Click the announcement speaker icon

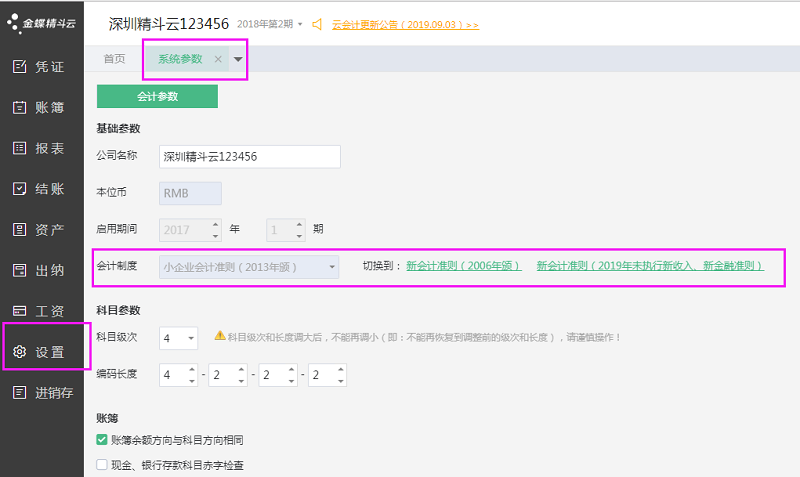pyautogui.click(x=317, y=24)
